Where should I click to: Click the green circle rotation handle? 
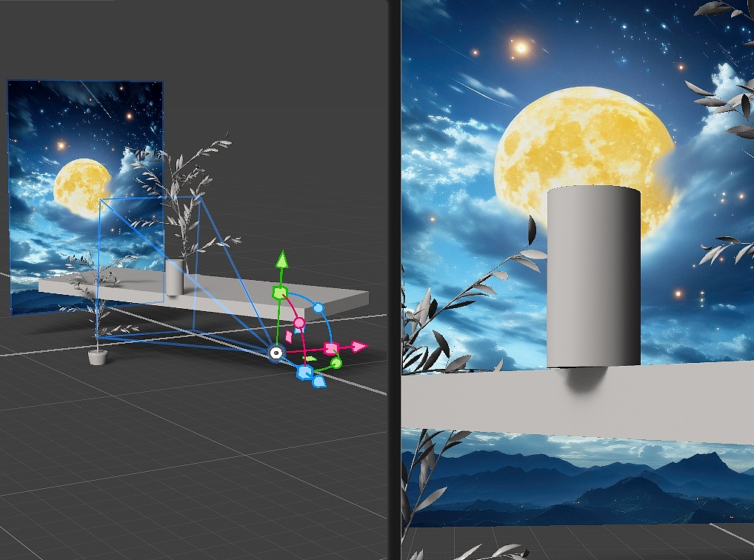click(x=336, y=363)
